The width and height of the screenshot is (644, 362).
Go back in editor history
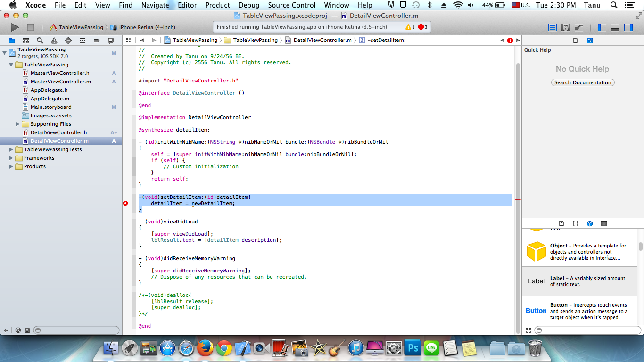pos(142,41)
